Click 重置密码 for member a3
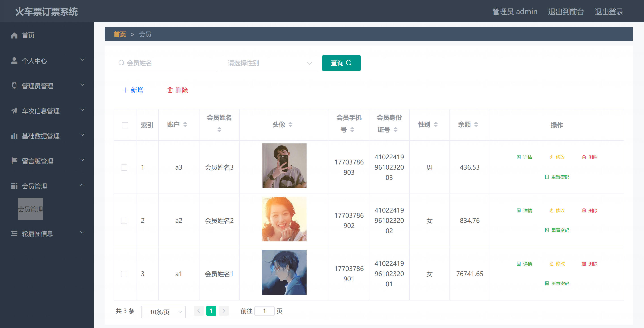This screenshot has width=644, height=328. coord(557,177)
